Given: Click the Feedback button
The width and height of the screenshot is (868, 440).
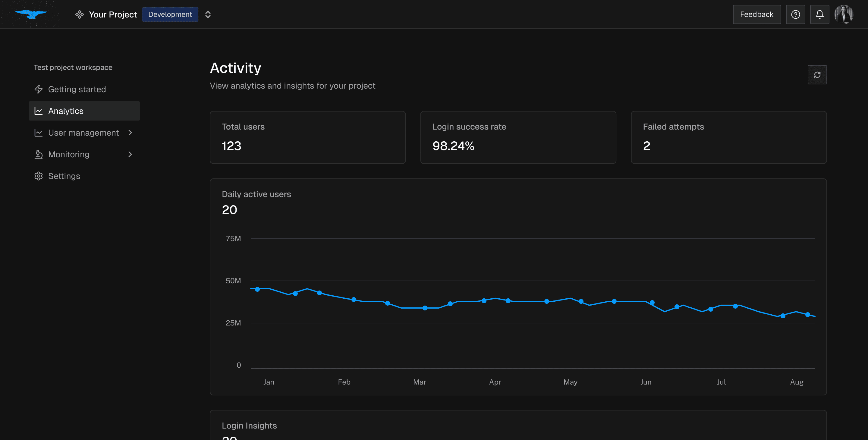Looking at the screenshot, I should (x=756, y=14).
